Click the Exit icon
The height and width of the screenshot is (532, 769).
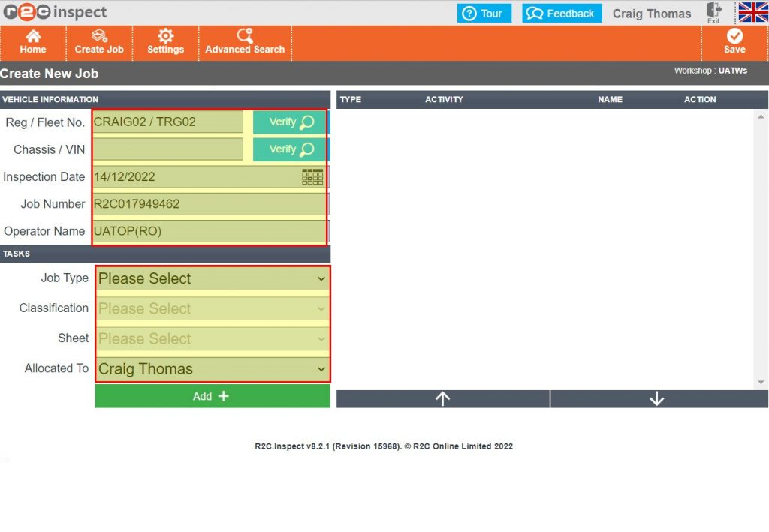click(x=713, y=12)
